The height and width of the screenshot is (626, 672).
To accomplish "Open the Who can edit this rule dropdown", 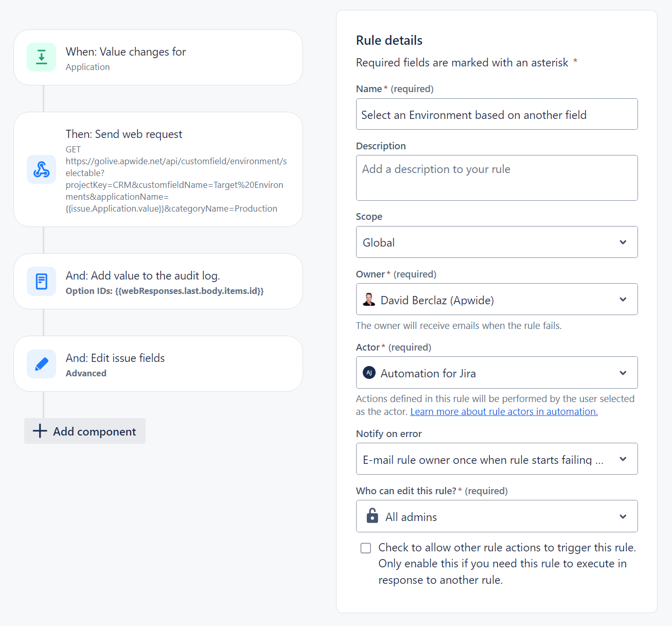I will coord(623,516).
